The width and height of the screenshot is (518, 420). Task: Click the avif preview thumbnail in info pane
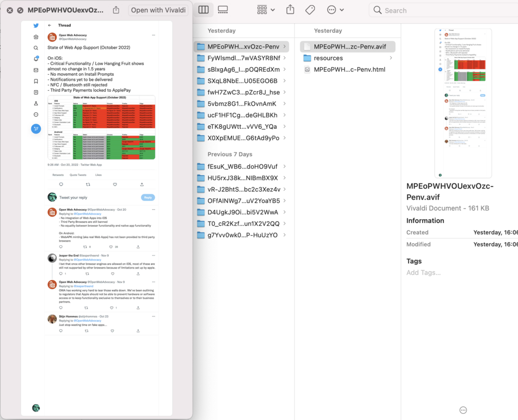(x=463, y=103)
